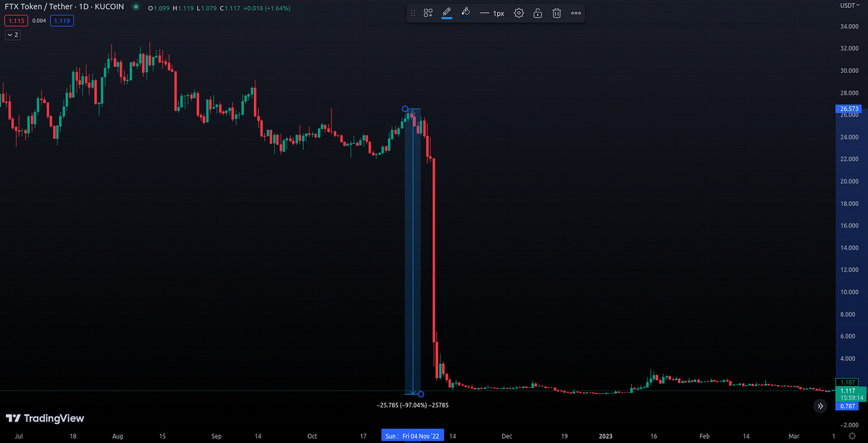868x443 pixels.
Task: Click the 26.573 price scale label
Action: [x=849, y=109]
